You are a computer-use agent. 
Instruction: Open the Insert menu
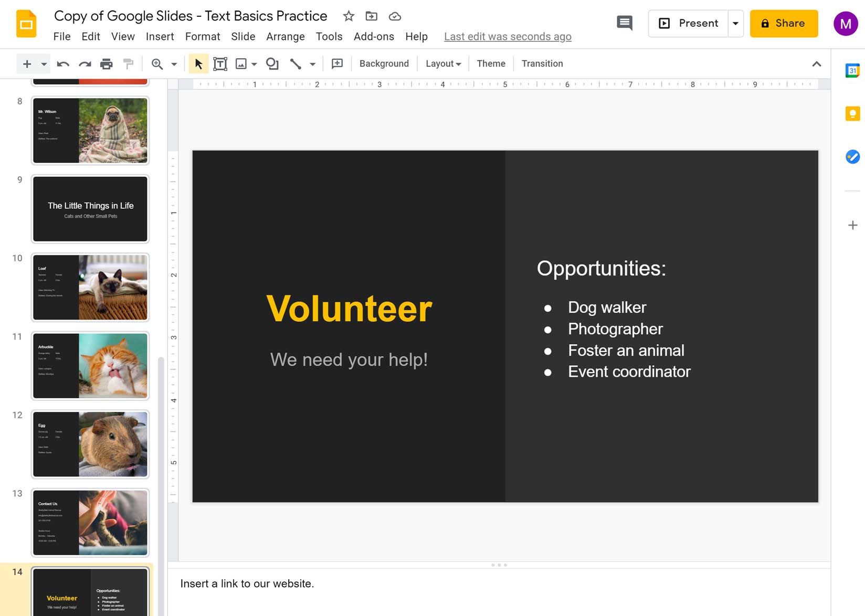click(x=160, y=36)
